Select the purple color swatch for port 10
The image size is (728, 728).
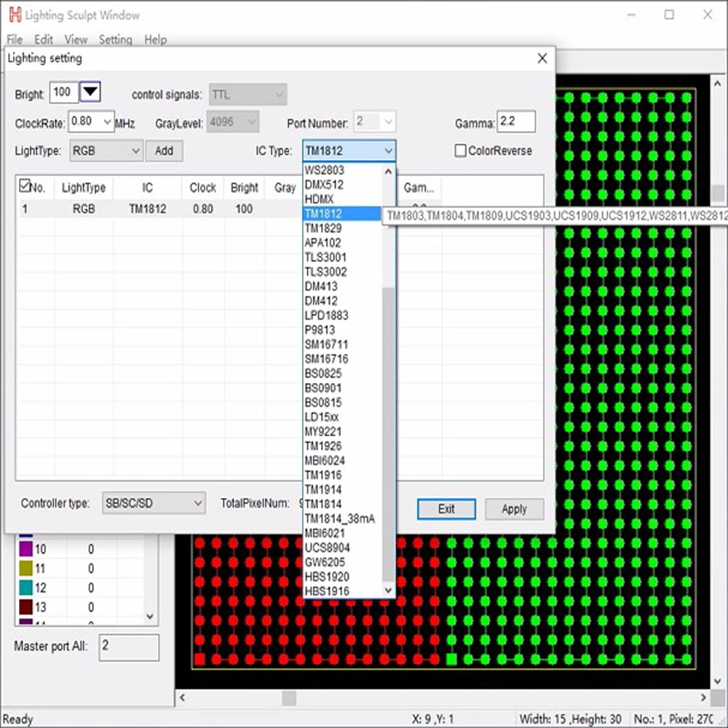click(26, 549)
